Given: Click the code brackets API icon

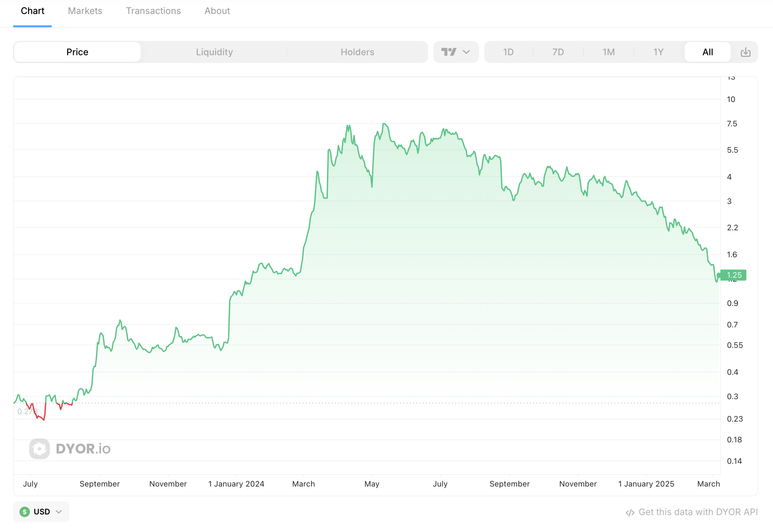Looking at the screenshot, I should tap(630, 513).
